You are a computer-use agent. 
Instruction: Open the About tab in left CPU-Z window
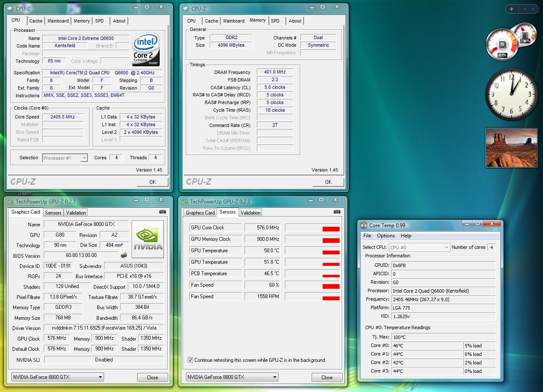119,21
